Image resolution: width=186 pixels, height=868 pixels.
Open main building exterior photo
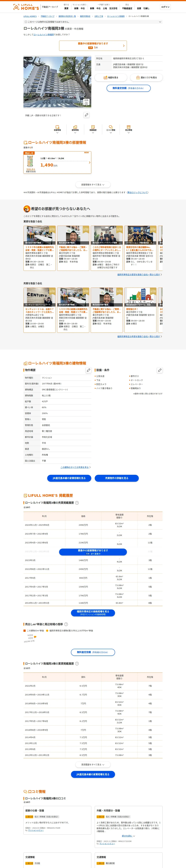pos(57,82)
